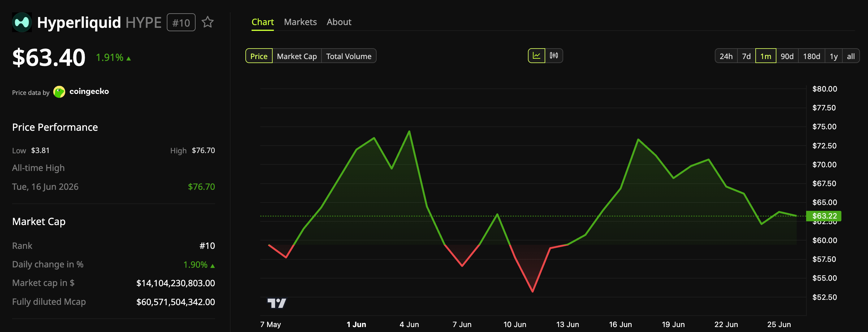This screenshot has height=332, width=868.
Task: Click the Market Cap section heading
Action: tap(39, 222)
